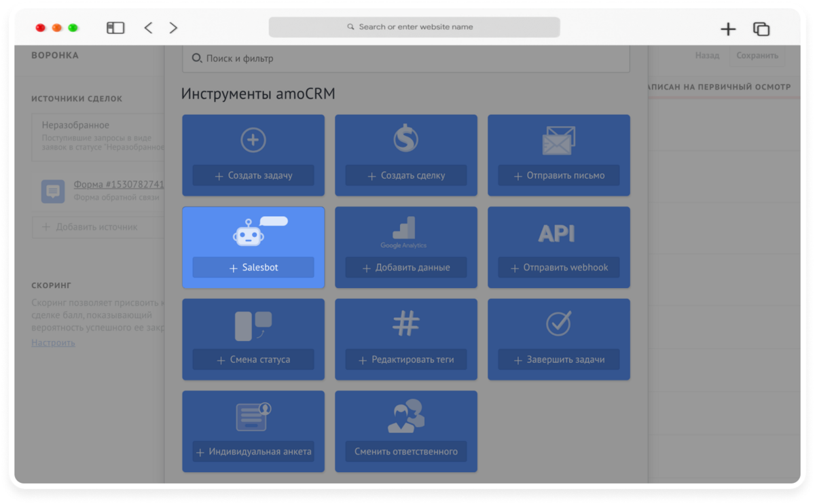Select the Неразобранное source box
This screenshot has width=815, height=504.
pyautogui.click(x=98, y=137)
